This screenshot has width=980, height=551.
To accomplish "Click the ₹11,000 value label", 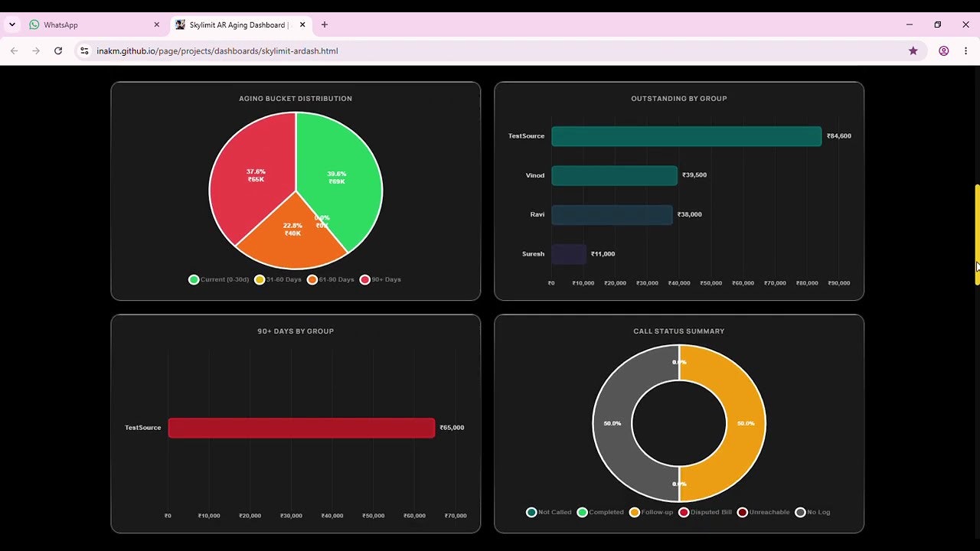I will 603,254.
